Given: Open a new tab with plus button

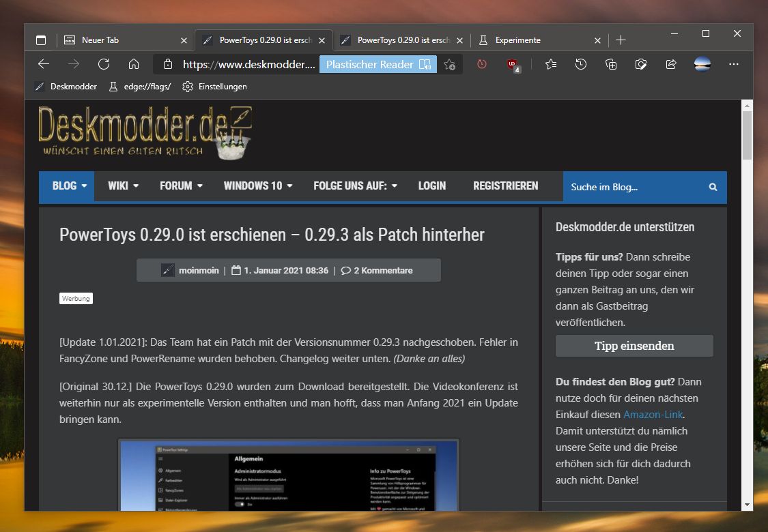Looking at the screenshot, I should [x=621, y=40].
